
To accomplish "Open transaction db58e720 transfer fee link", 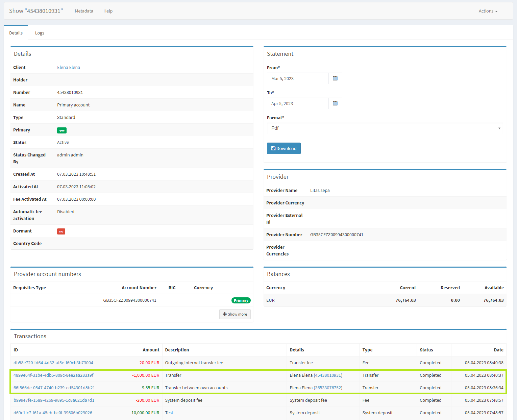I will pyautogui.click(x=53, y=363).
